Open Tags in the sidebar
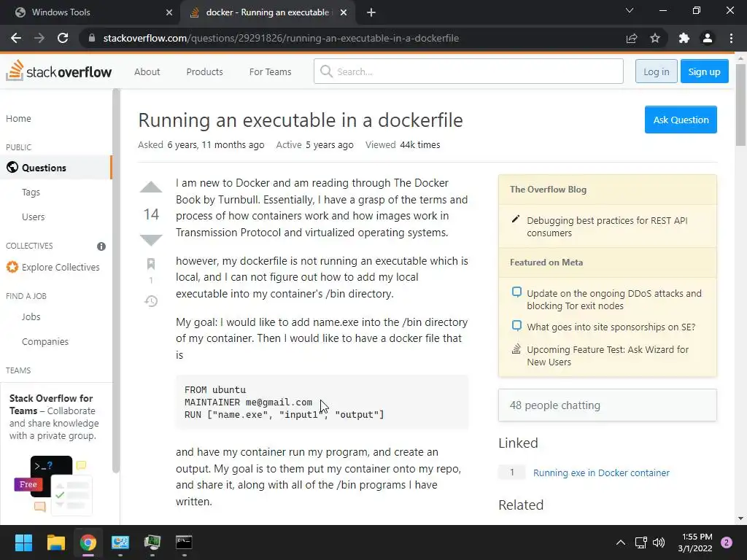Image resolution: width=747 pixels, height=560 pixels. (31, 192)
